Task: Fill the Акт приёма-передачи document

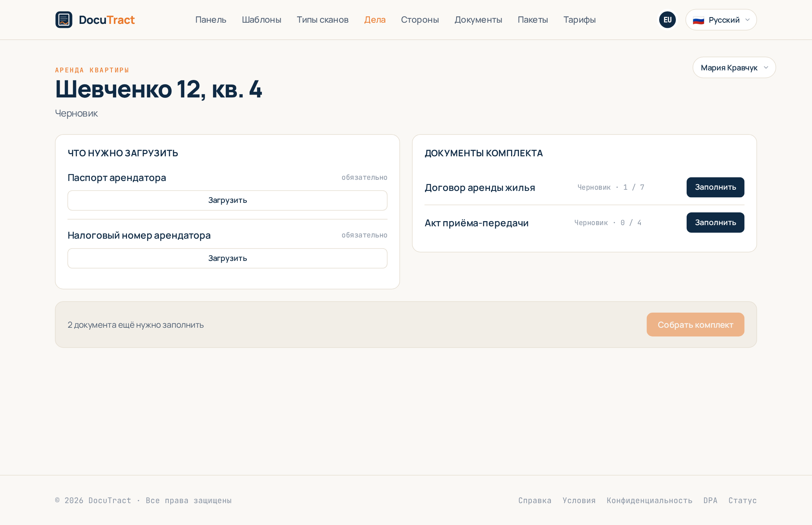Action: 715,222
